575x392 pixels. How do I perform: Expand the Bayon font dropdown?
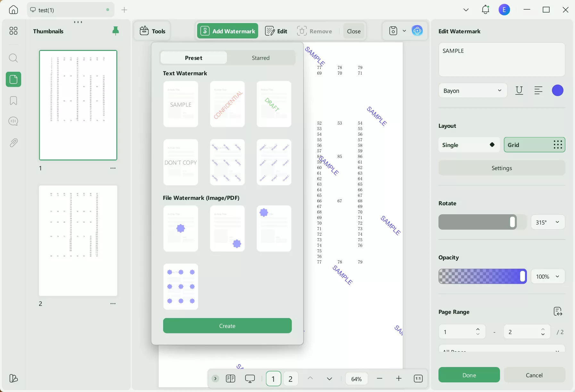(x=473, y=91)
